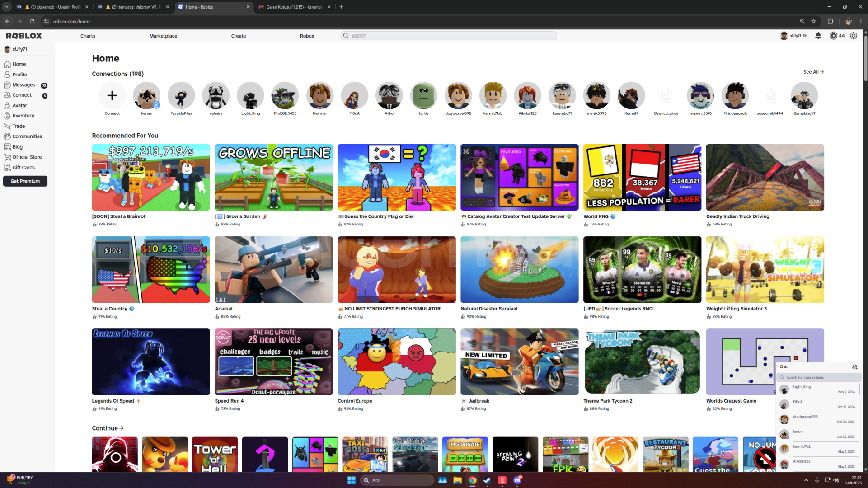The width and height of the screenshot is (868, 488).
Task: Open the notifications bell
Action: pos(818,36)
